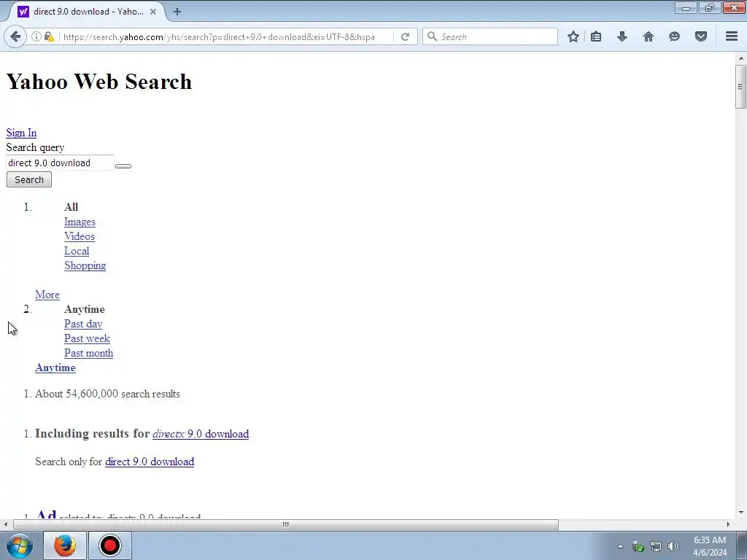Bookmark this page with the star

click(x=573, y=36)
